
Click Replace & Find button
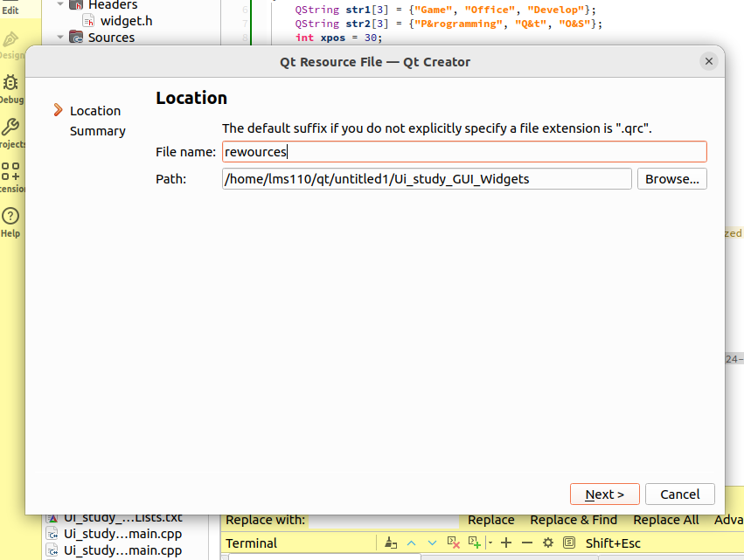574,520
